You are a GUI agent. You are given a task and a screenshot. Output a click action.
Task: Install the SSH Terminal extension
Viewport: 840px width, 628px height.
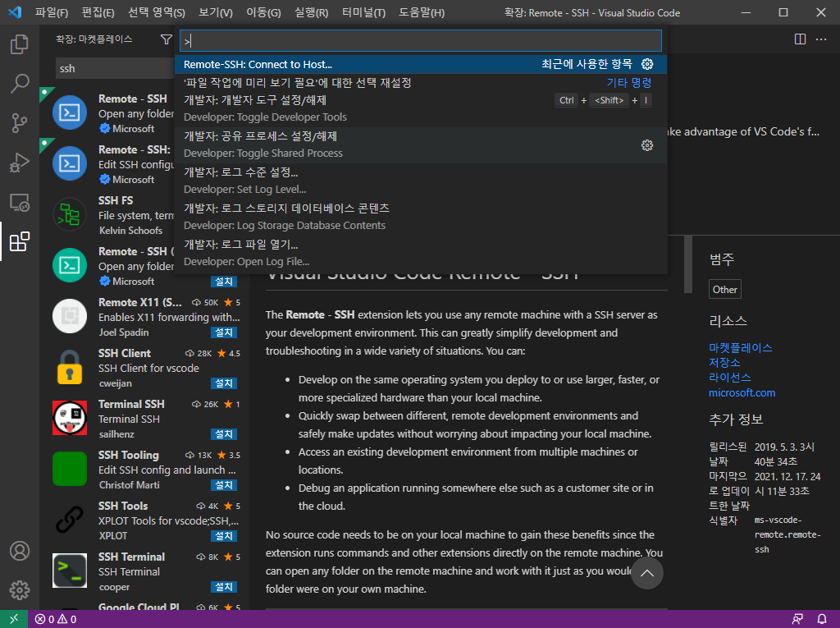(x=224, y=587)
